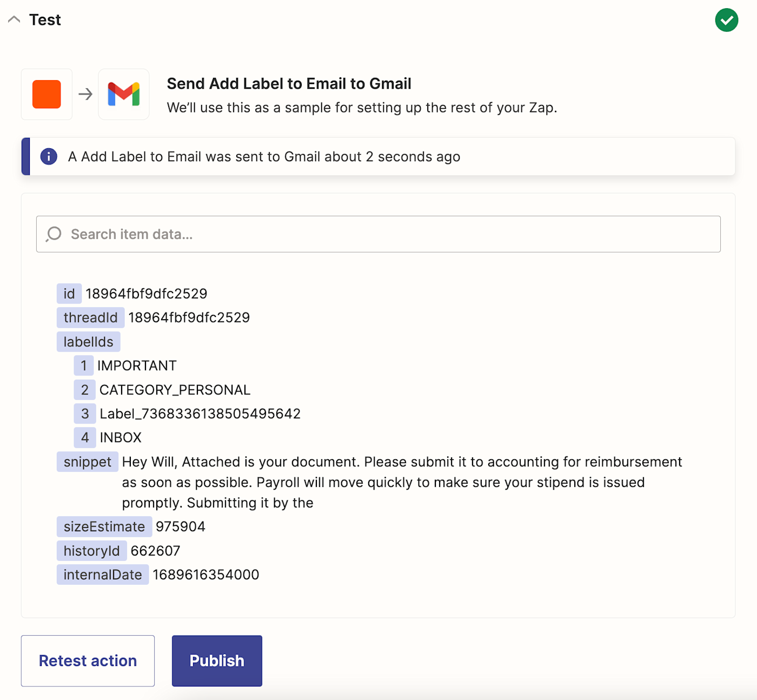Select the CATEGORY_PERSONAL label item
Viewport: 757px width, 700px height.
[x=175, y=390]
